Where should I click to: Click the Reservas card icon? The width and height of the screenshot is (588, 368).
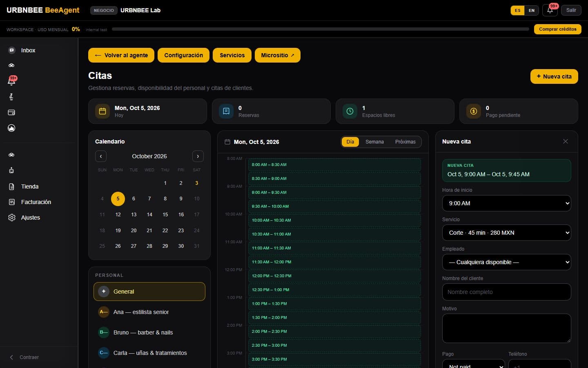point(226,111)
